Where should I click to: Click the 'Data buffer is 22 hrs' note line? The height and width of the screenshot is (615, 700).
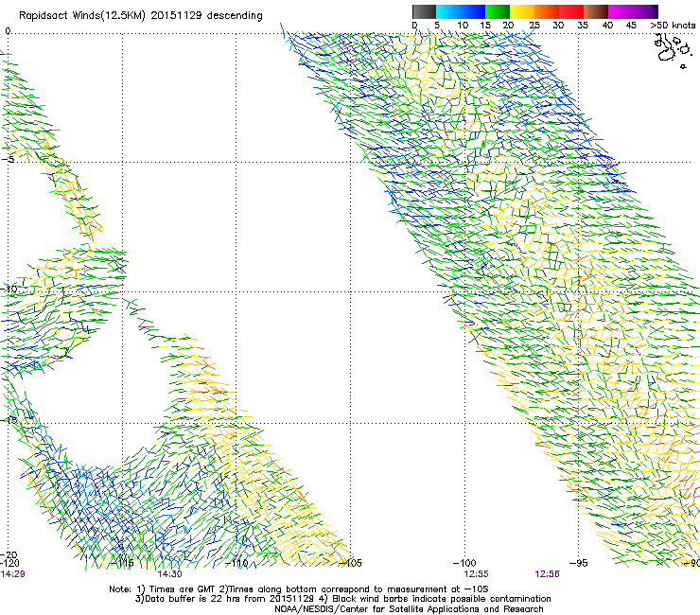[x=342, y=599]
